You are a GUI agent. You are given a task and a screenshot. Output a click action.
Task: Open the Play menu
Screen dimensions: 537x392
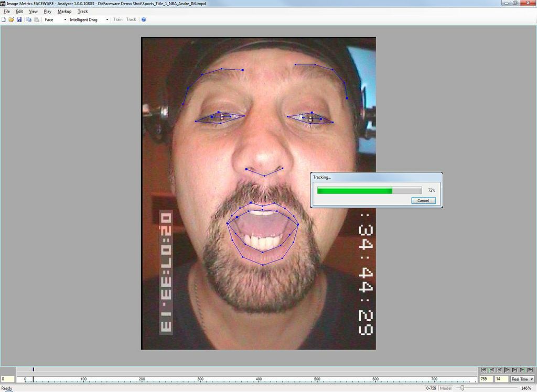(47, 11)
